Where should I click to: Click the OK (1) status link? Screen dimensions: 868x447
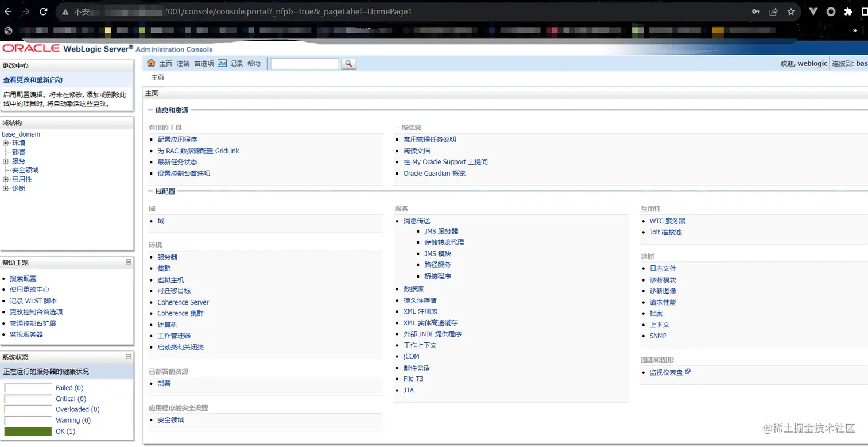tap(65, 431)
